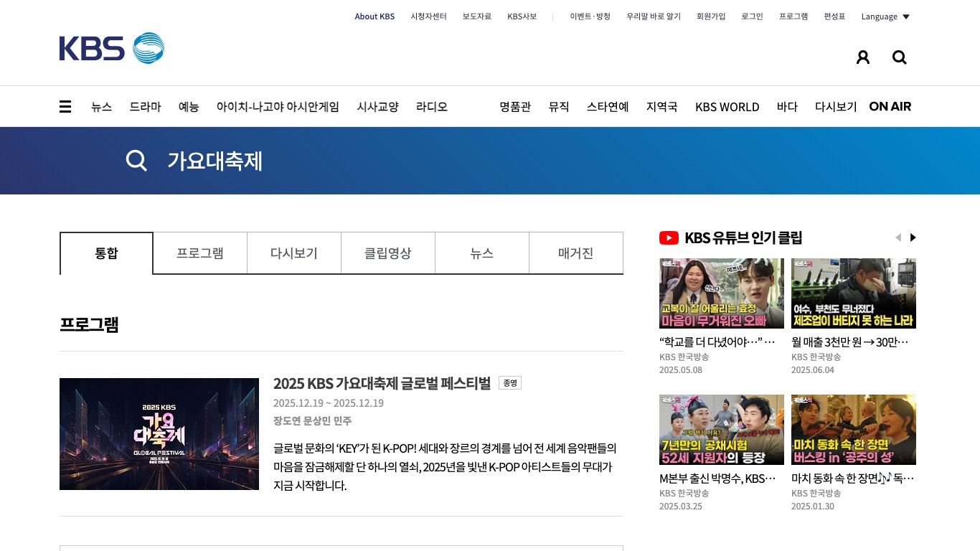Click the 로그인 link
This screenshot has height=551, width=980.
click(753, 17)
